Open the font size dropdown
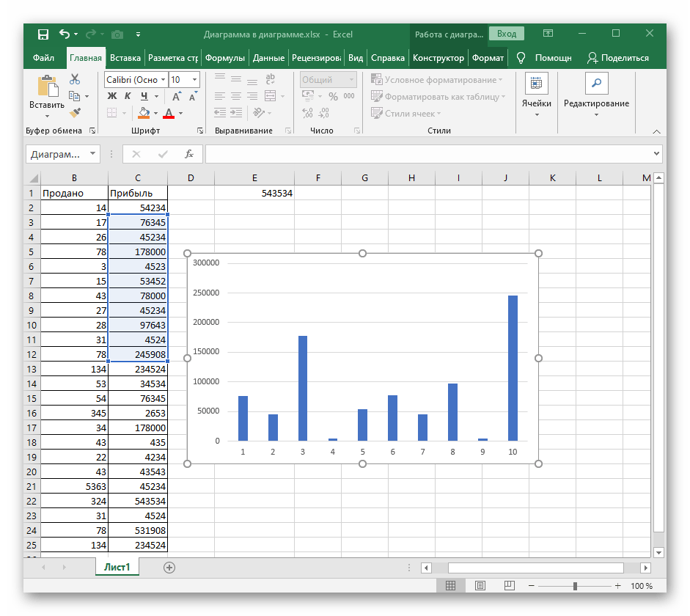The width and height of the screenshot is (690, 616). point(194,80)
